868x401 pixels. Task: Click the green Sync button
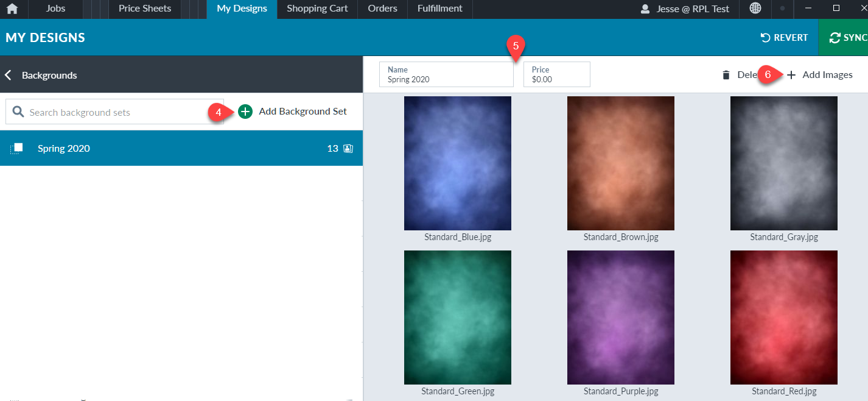[844, 38]
